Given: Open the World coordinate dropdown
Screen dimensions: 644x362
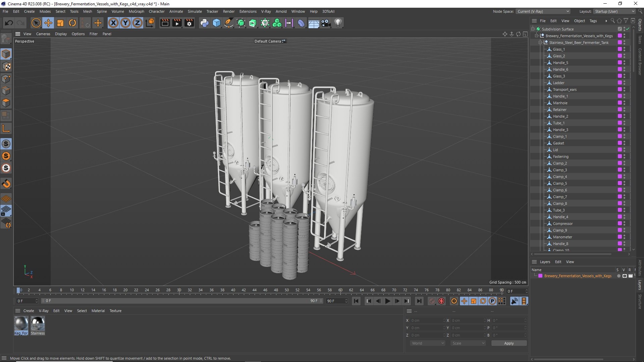Looking at the screenshot, I should [428, 343].
